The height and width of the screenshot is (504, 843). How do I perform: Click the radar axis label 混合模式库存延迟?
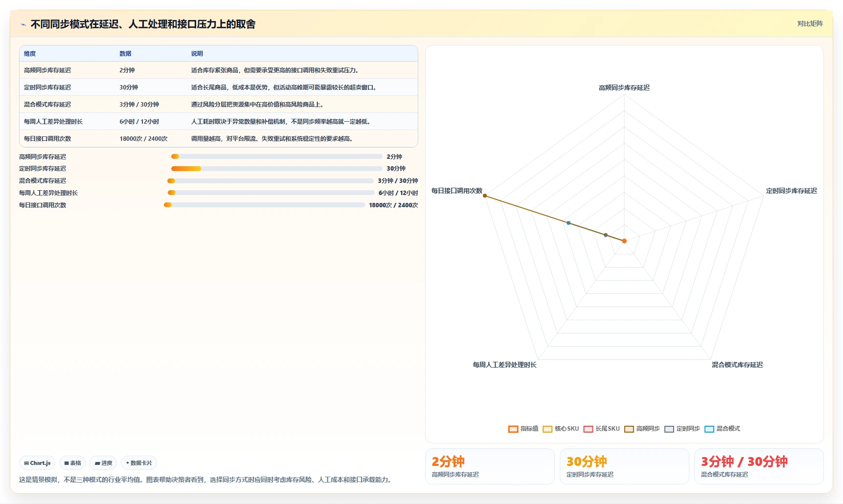tap(737, 365)
